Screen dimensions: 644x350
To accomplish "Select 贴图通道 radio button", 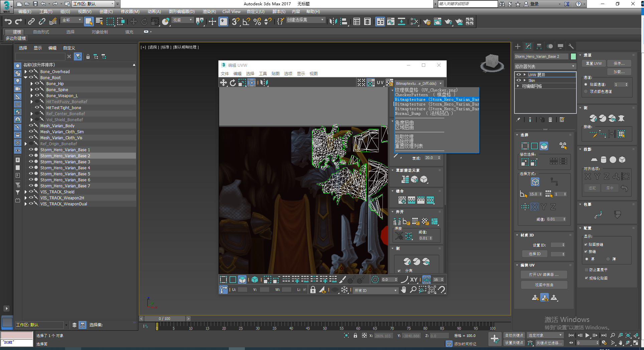I will click(x=586, y=84).
